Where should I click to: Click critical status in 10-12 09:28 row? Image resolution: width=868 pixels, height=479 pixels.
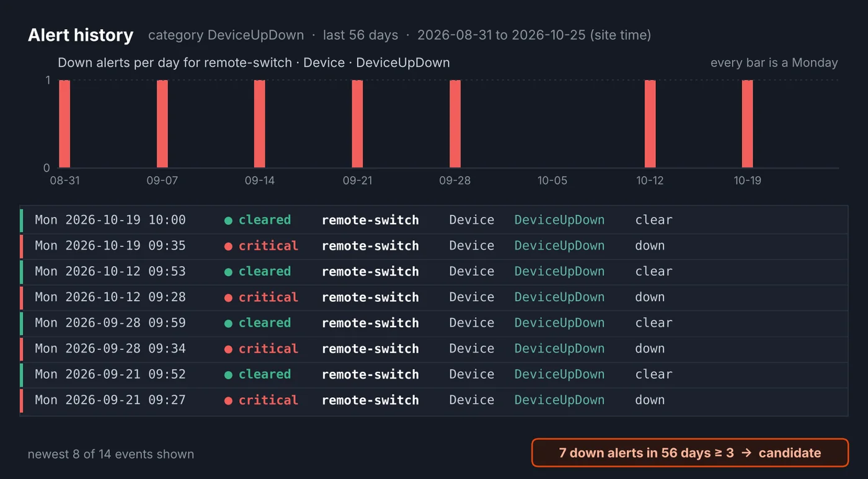click(x=261, y=297)
